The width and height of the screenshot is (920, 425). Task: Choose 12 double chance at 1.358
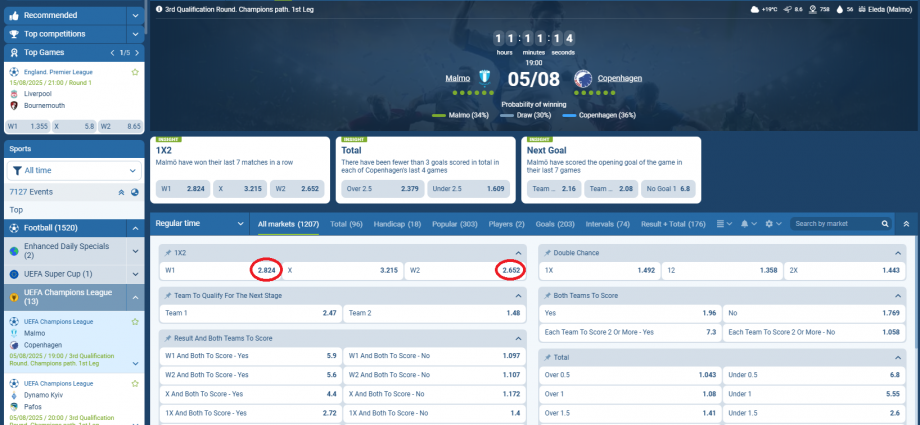722,271
